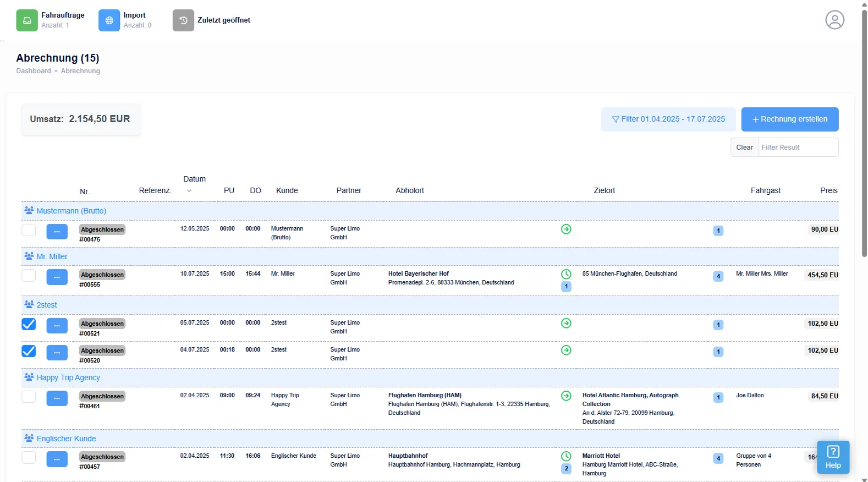
Task: Click the Help question mark widget
Action: click(x=833, y=457)
